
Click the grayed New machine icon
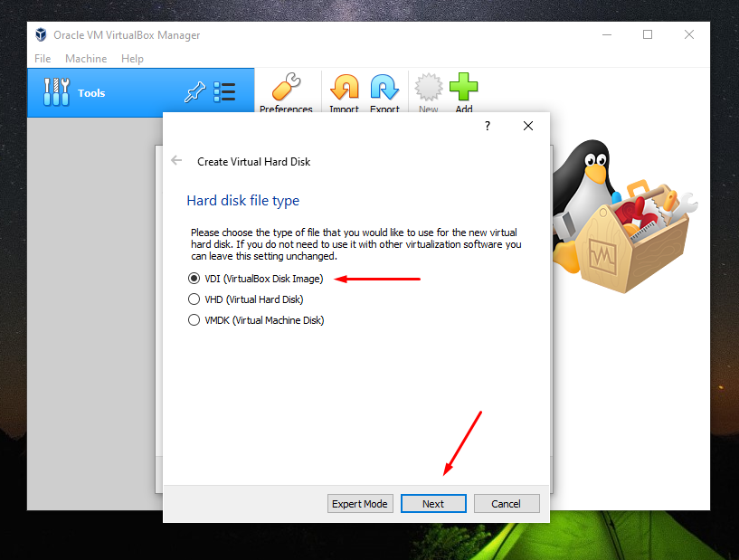(427, 90)
